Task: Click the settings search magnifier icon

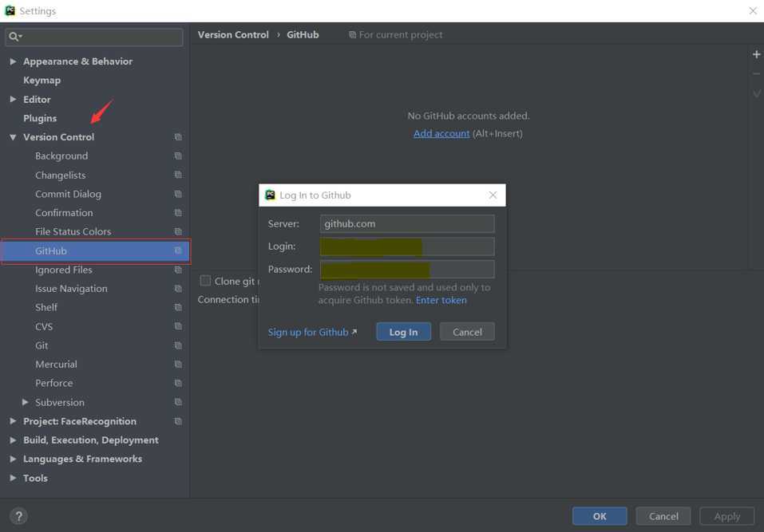Action: (x=14, y=37)
